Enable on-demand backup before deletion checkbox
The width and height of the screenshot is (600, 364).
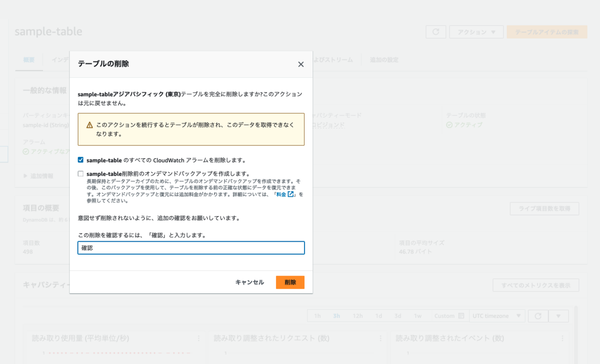point(80,174)
